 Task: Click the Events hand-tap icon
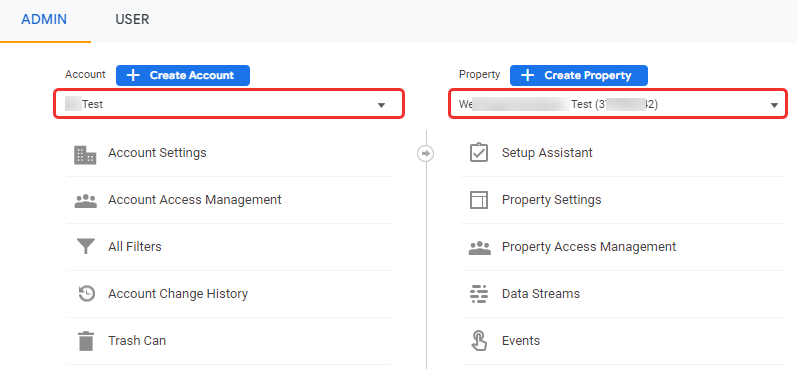(x=478, y=340)
